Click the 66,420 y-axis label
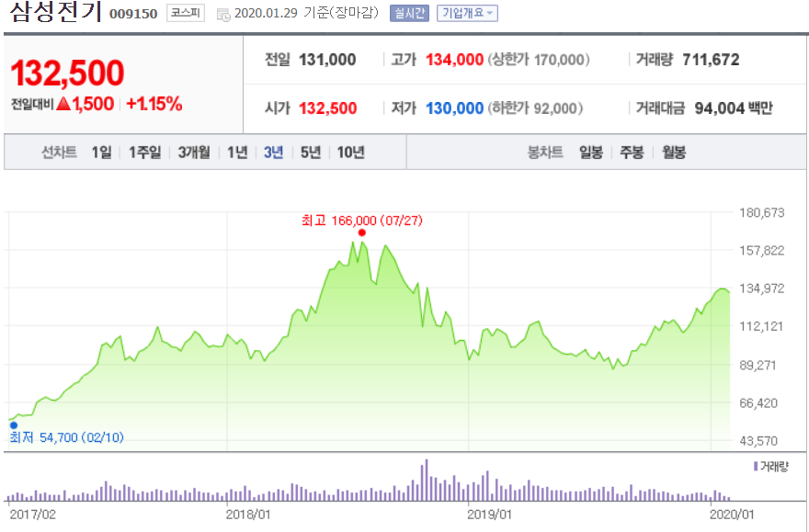Screen dimensions: 809x532 [758, 403]
